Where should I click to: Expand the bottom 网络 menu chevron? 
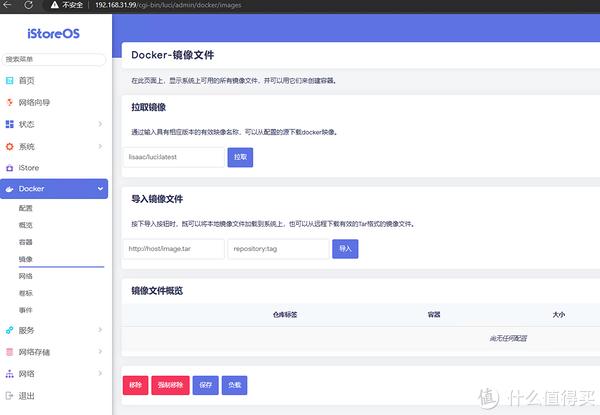(100, 373)
